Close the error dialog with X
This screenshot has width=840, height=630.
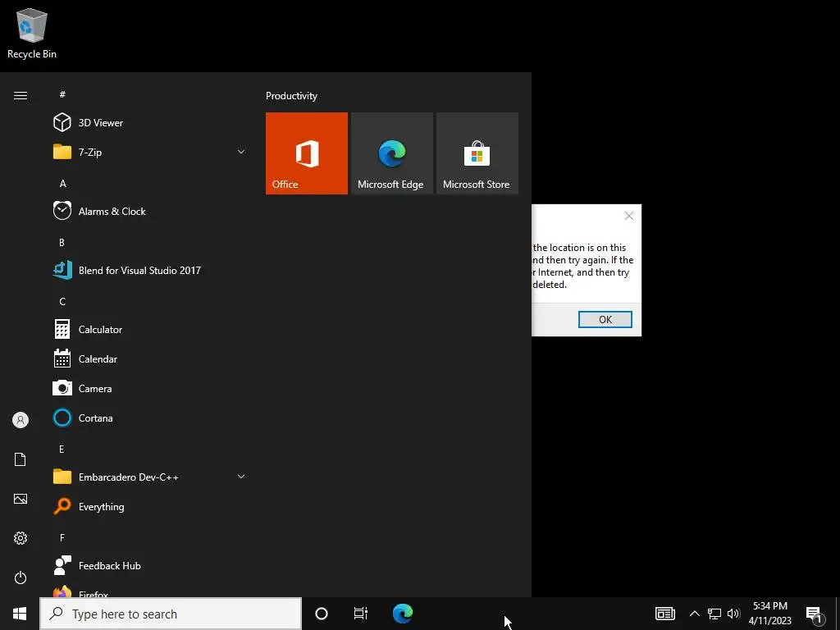click(x=629, y=216)
